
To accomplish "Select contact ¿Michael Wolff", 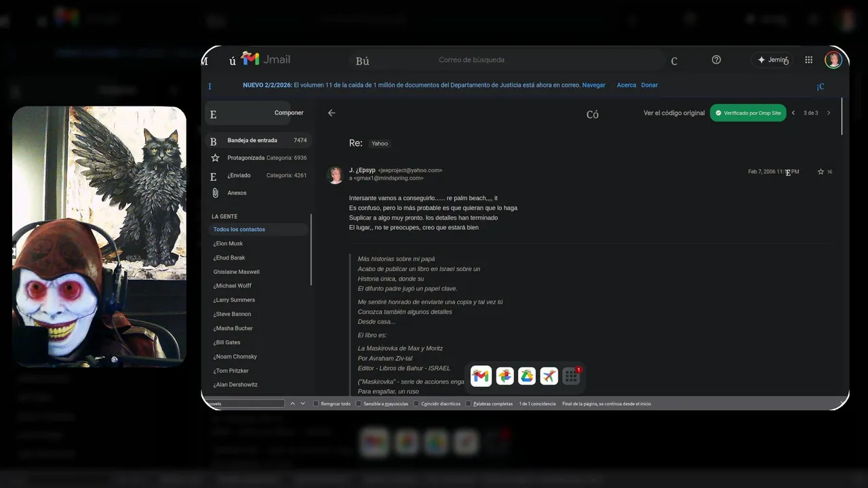I will (x=232, y=286).
